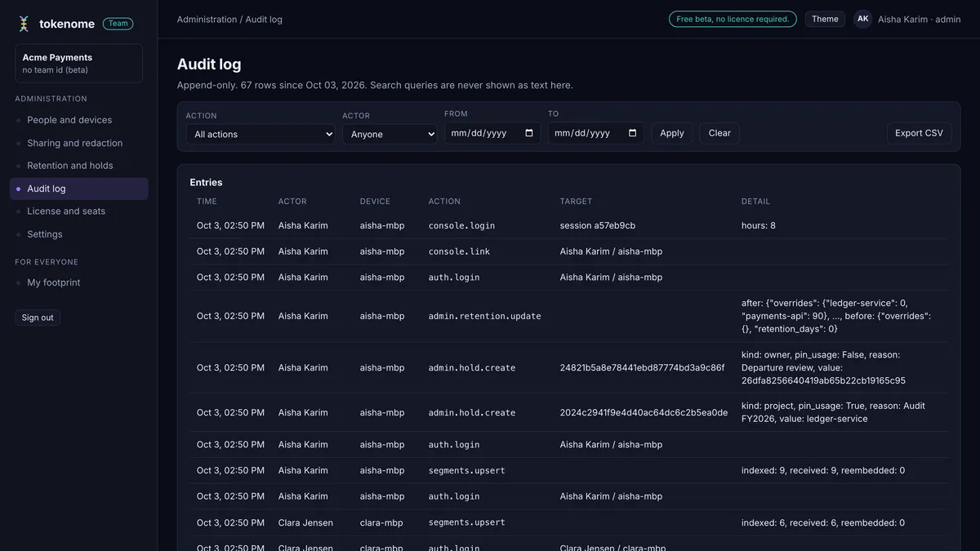The height and width of the screenshot is (551, 980).
Task: Click the Sign out button
Action: coord(38,318)
